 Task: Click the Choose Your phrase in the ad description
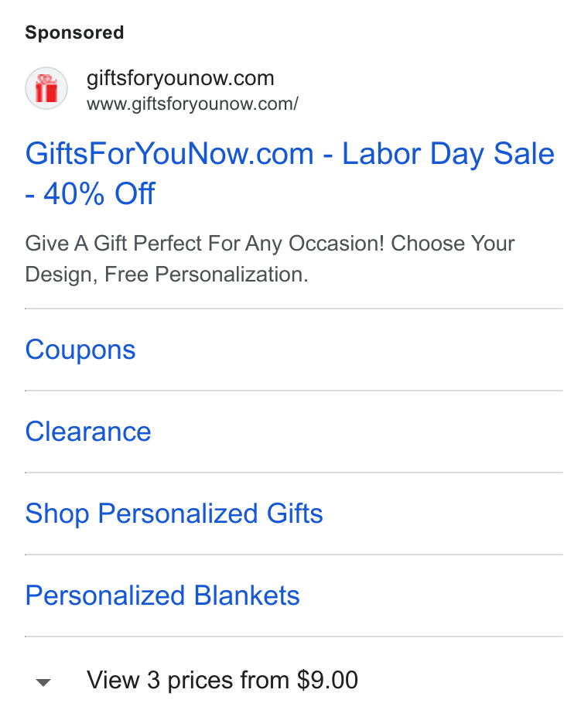(453, 244)
